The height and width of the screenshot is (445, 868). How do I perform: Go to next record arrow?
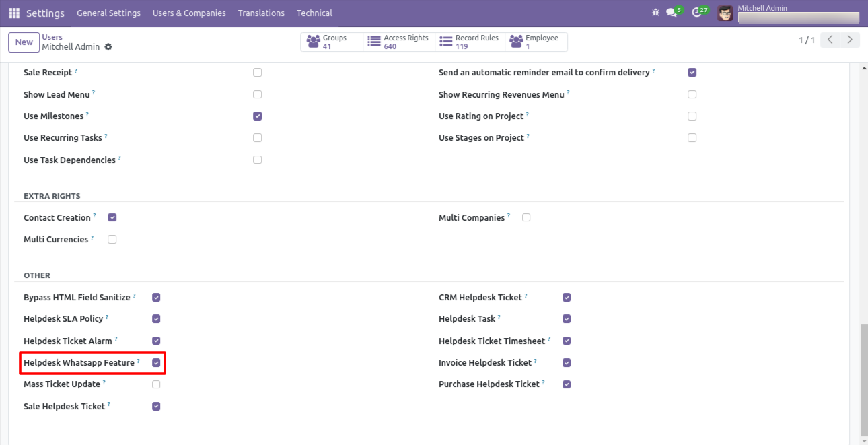851,40
